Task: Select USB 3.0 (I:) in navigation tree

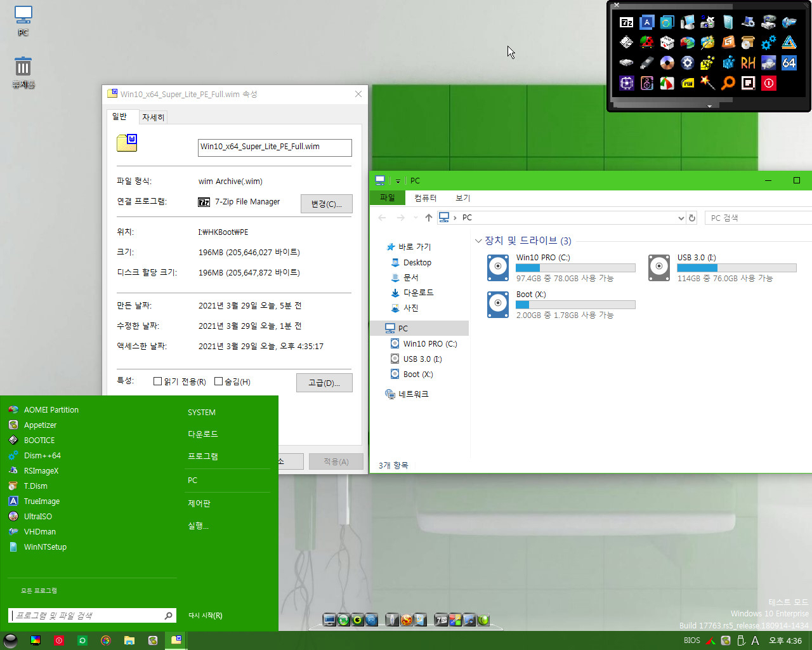Action: pos(417,359)
